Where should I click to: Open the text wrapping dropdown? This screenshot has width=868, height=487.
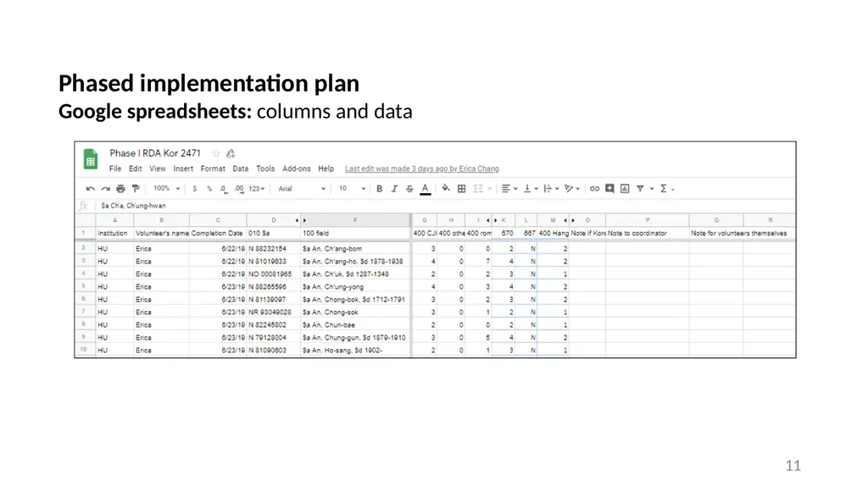(551, 189)
